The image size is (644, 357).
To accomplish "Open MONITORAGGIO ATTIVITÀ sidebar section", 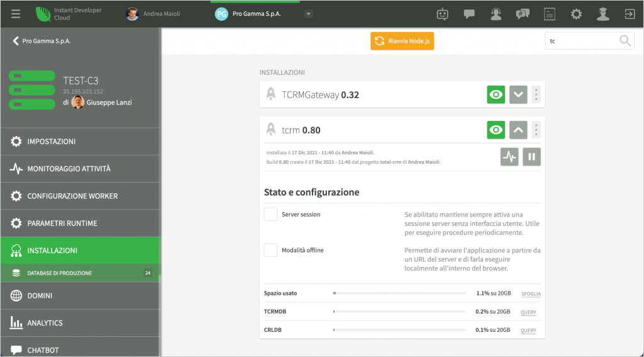I will (x=80, y=169).
